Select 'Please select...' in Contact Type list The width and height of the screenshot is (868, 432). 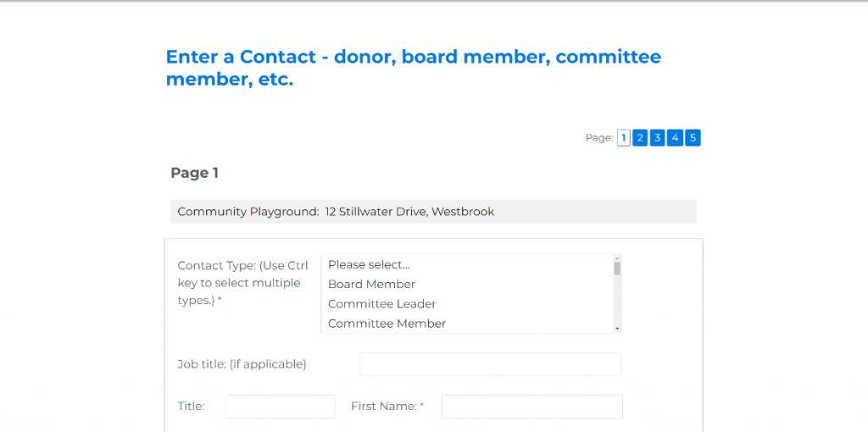point(369,264)
